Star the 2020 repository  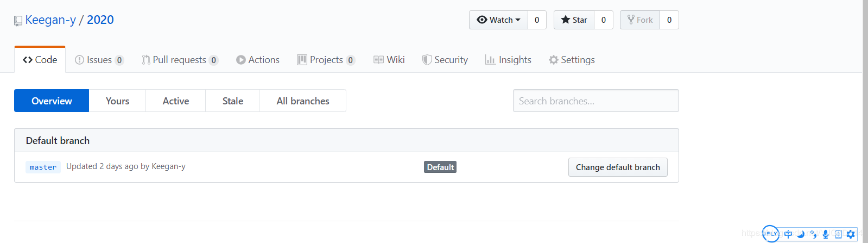click(574, 20)
